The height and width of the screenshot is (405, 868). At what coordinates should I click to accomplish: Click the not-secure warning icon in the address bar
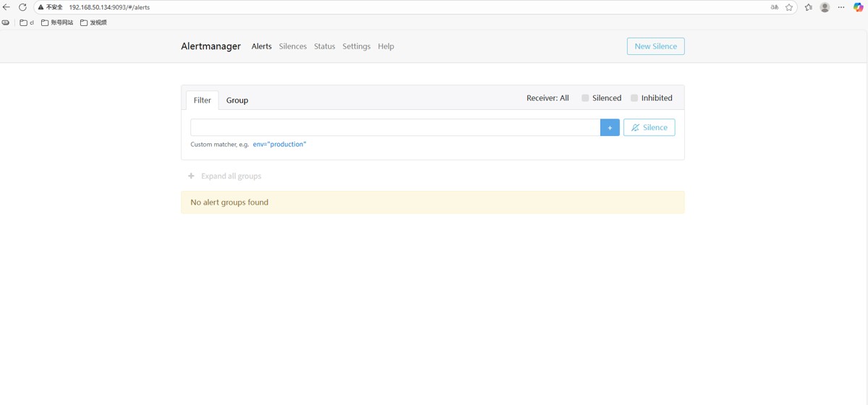(x=41, y=7)
